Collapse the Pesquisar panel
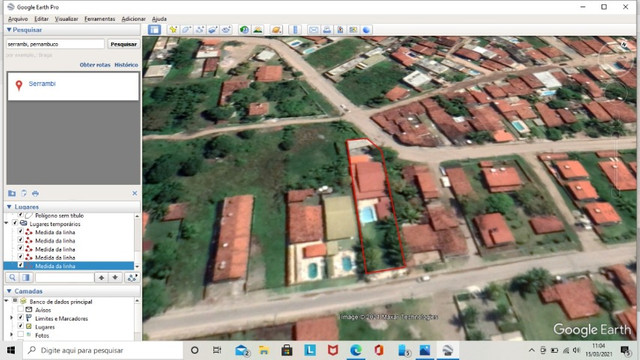Image resolution: width=640 pixels, height=360 pixels. [x=9, y=30]
